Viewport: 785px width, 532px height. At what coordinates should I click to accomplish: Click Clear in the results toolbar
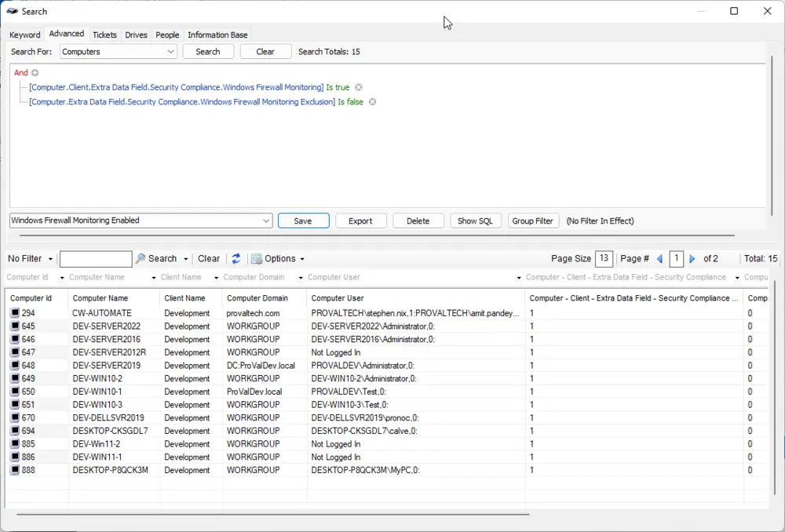pos(209,259)
